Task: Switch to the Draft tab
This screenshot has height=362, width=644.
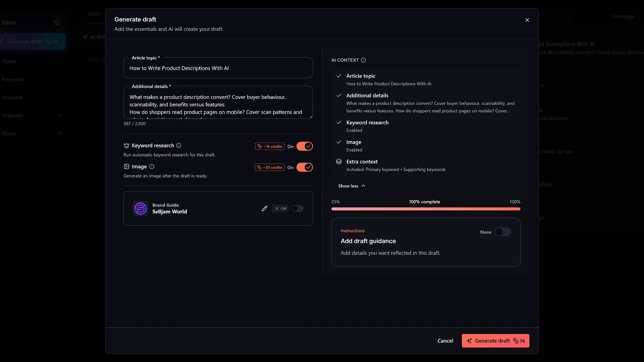Action: [x=94, y=14]
